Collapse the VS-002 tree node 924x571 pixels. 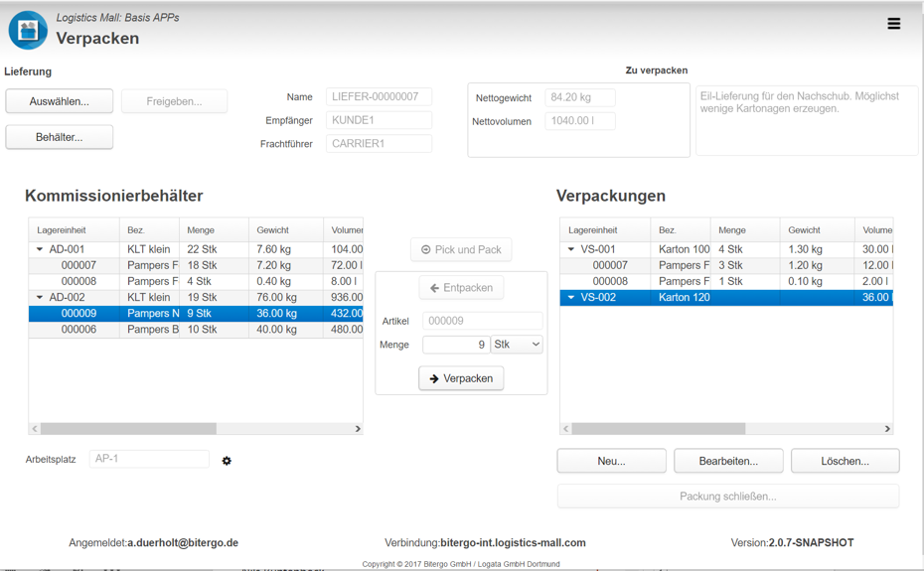[x=571, y=297]
